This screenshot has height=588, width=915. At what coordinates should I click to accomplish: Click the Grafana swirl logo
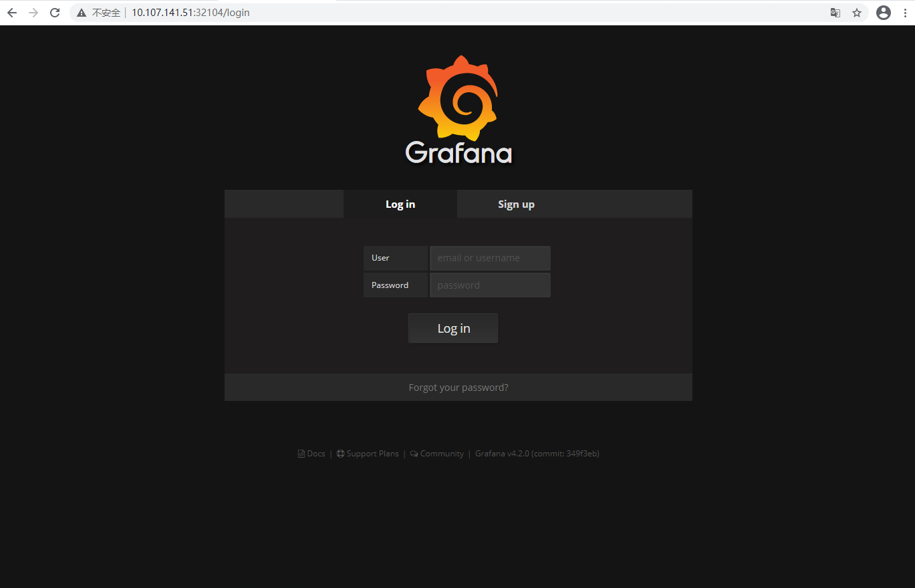[459, 98]
